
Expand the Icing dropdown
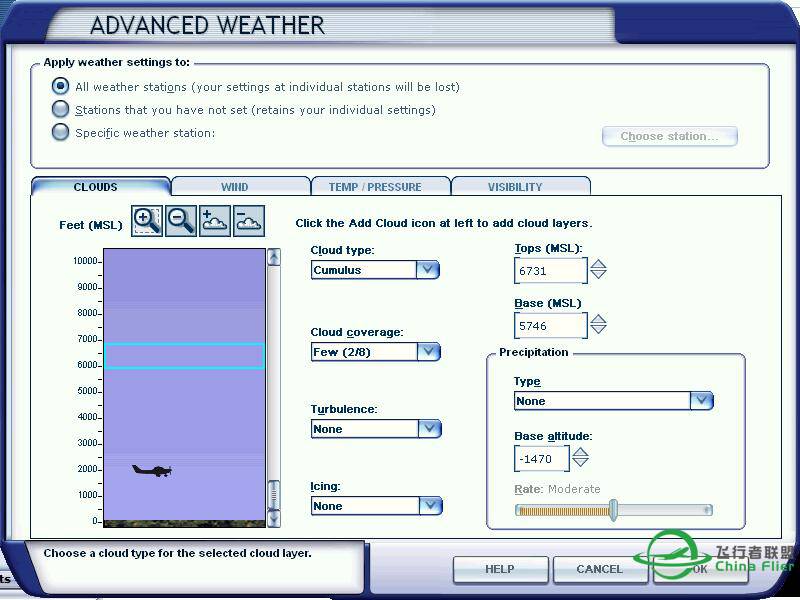tap(431, 506)
